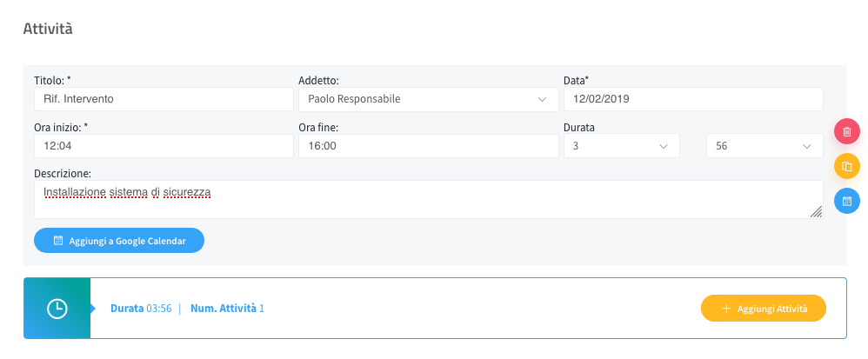Image resolution: width=868 pixels, height=359 pixels.
Task: Click Aggiungi a Google Calendar button
Action: coord(119,241)
